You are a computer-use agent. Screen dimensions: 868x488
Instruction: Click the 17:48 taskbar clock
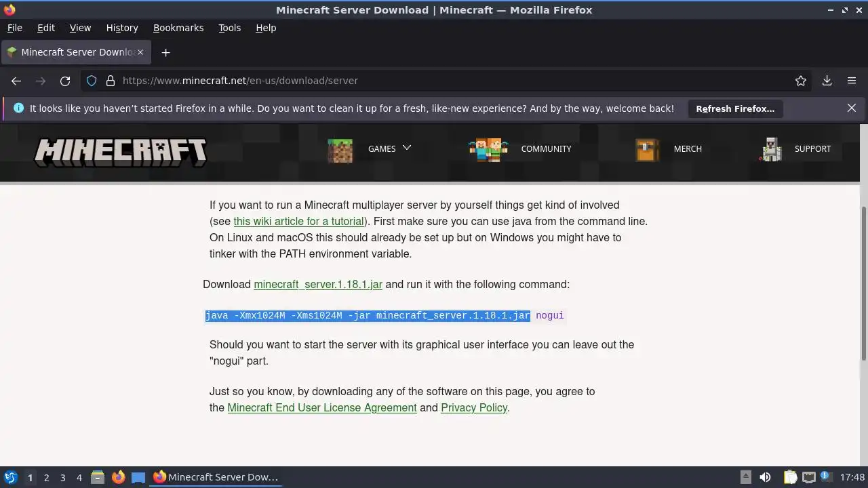pyautogui.click(x=852, y=477)
